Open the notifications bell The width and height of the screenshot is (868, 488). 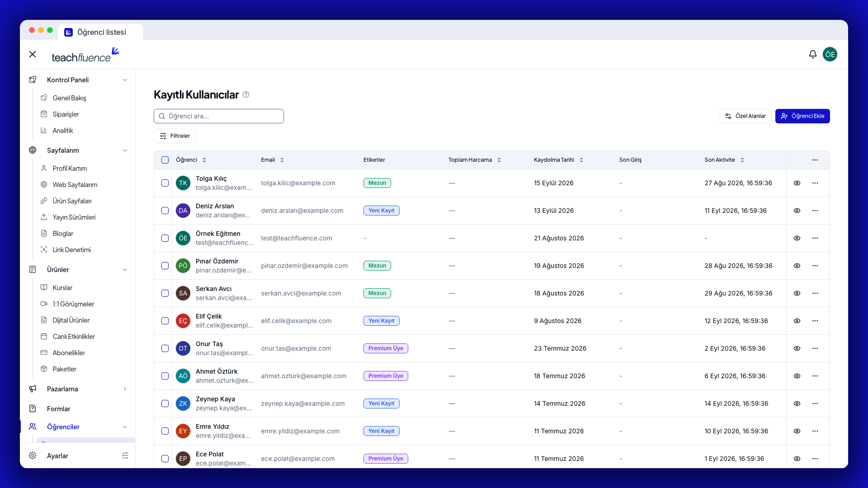[812, 54]
